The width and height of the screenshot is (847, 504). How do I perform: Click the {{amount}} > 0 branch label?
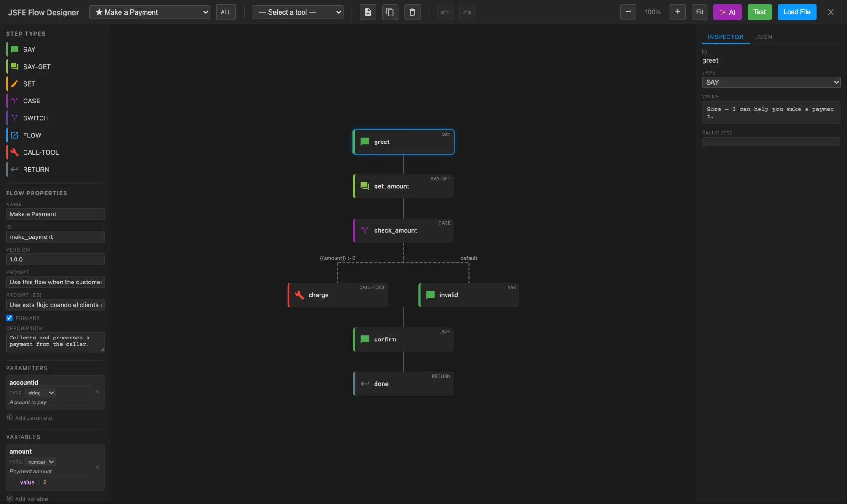coord(337,258)
